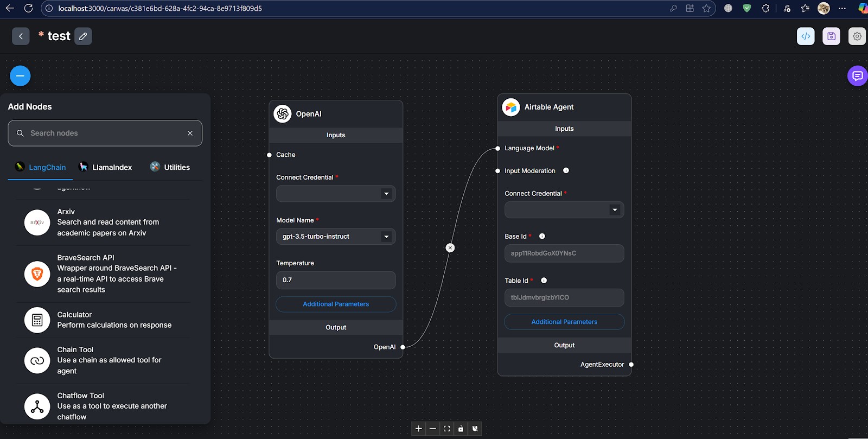Screen dimensions: 868x439
Task: Click the AgentExecutor output anchor
Action: pyautogui.click(x=631, y=365)
